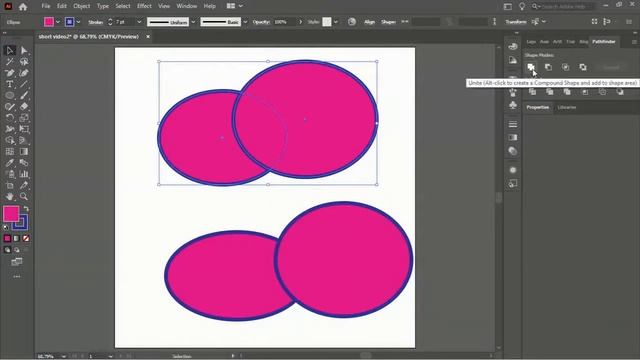Choose the Blend tool
The image size is (640, 360).
click(x=24, y=163)
